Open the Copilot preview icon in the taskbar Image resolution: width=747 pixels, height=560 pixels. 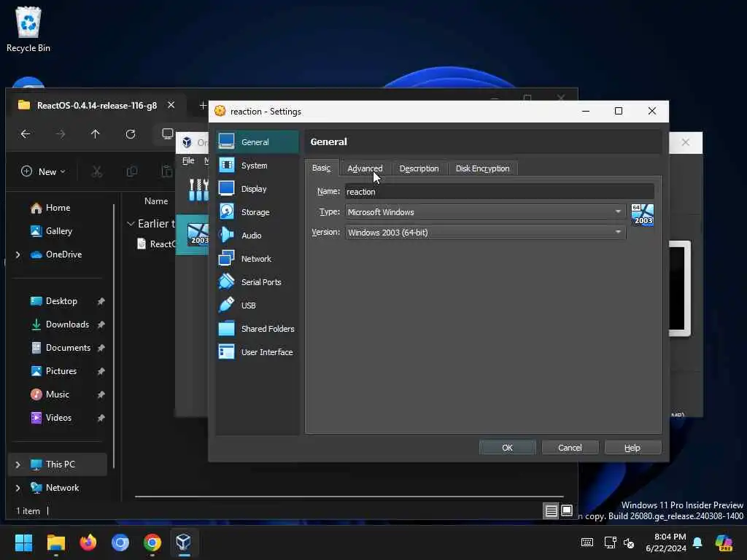click(724, 542)
